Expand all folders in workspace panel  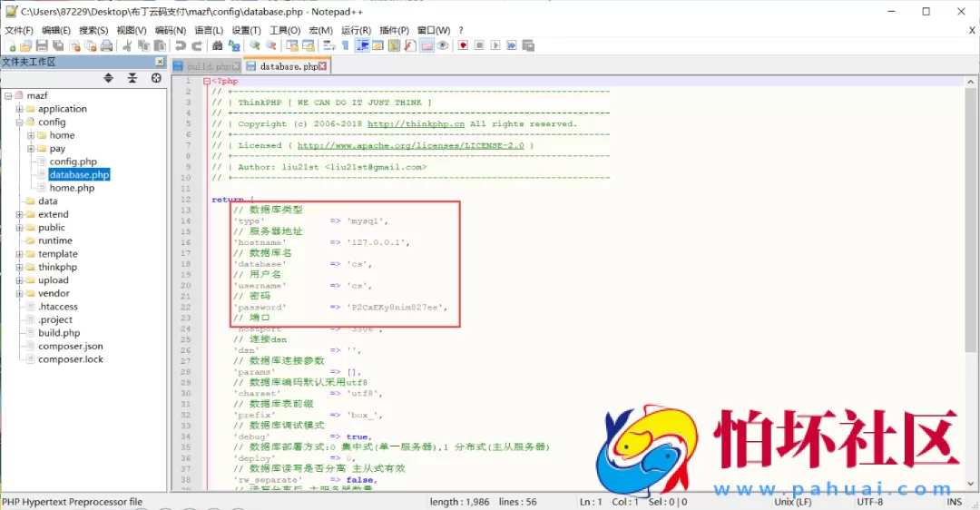108,78
